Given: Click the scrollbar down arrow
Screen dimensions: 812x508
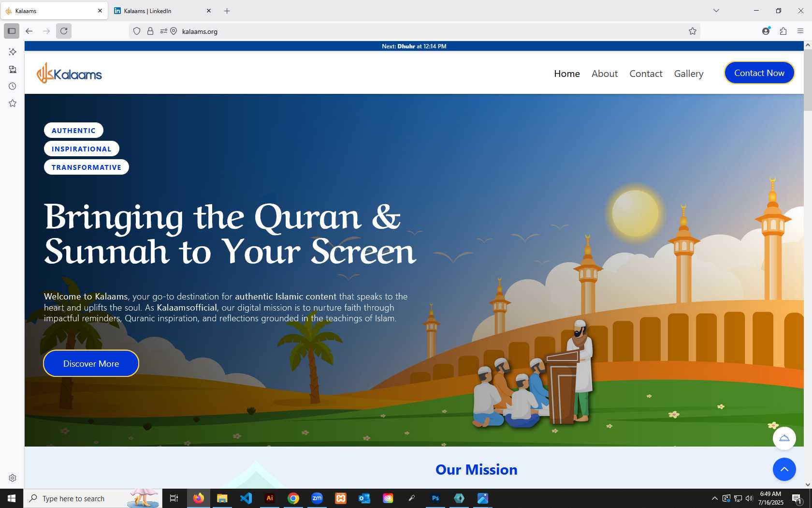Looking at the screenshot, I should coord(808,485).
